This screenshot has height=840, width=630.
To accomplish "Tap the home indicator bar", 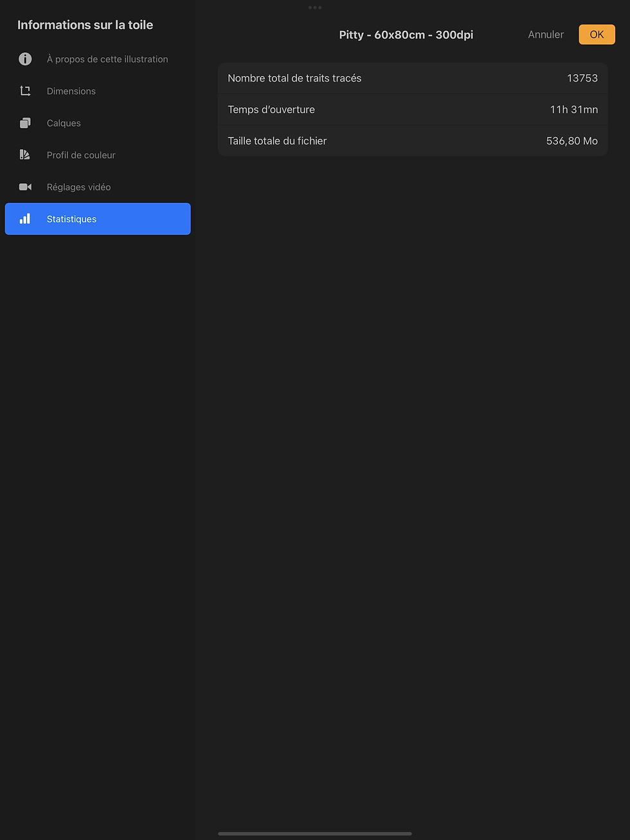I will (x=315, y=834).
